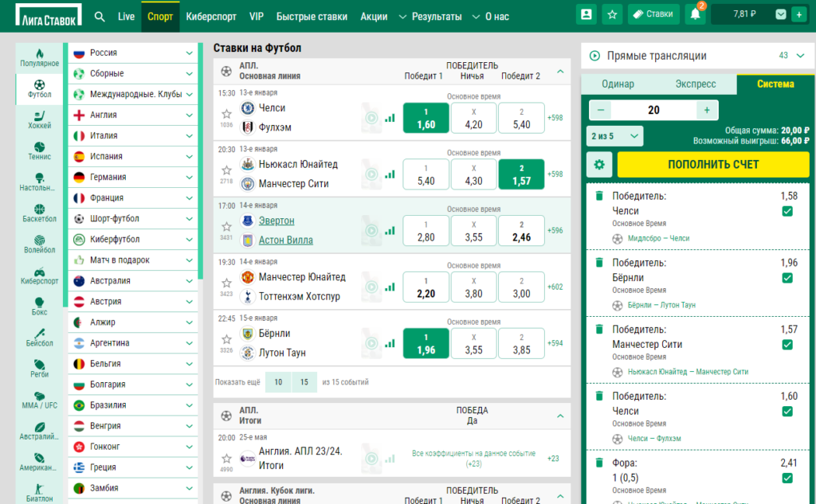Open Мидлсбро – Челси match link in slip

[658, 238]
